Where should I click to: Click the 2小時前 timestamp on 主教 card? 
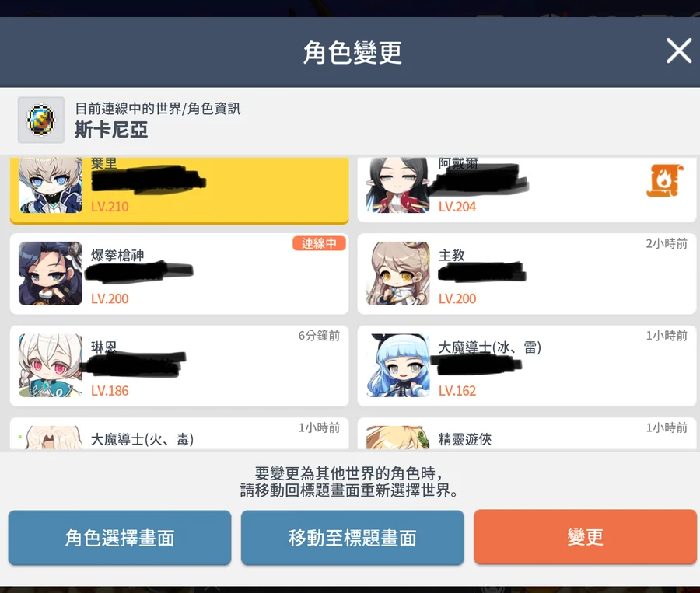[667, 243]
